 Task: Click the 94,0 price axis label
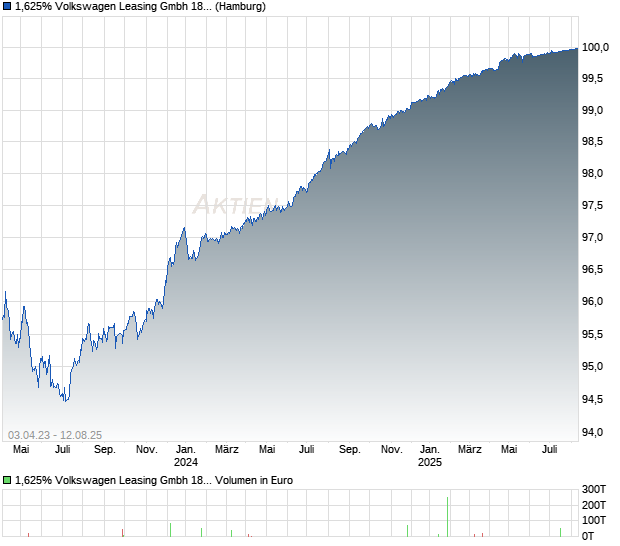point(592,432)
